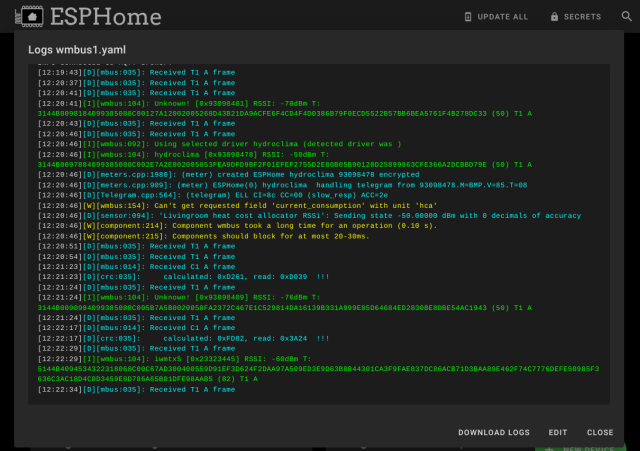Download logs for wmbus1.yaml
640x451 pixels.
[493, 433]
